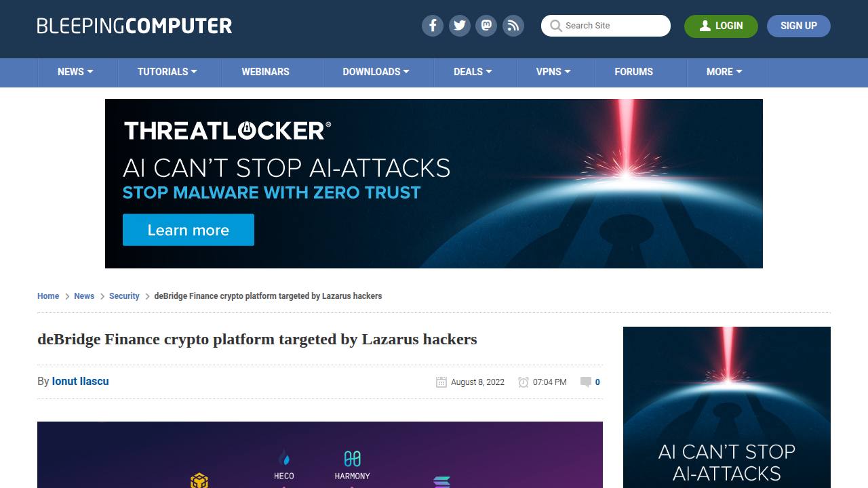Image resolution: width=868 pixels, height=488 pixels.
Task: Expand the Tutorials dropdown menu
Action: click(x=167, y=72)
